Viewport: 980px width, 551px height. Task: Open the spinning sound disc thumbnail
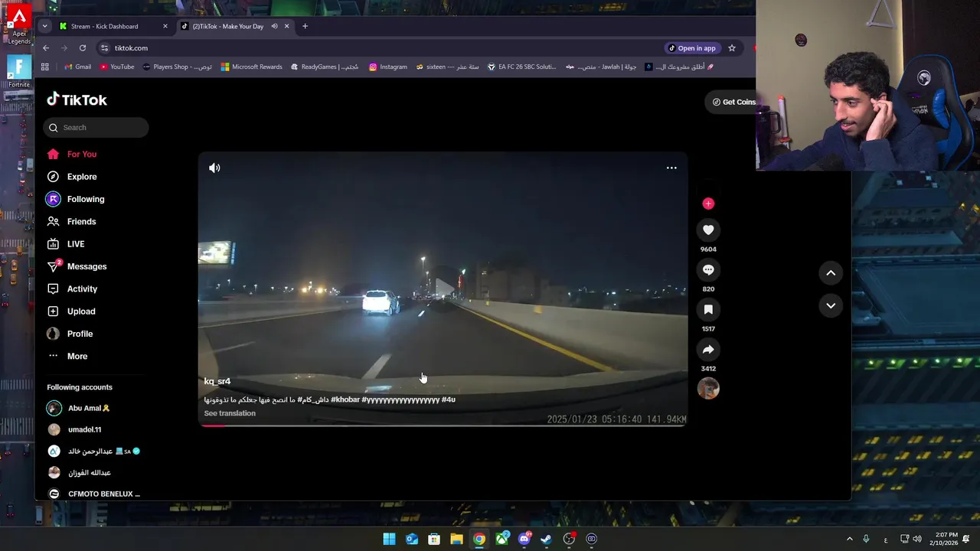[708, 389]
